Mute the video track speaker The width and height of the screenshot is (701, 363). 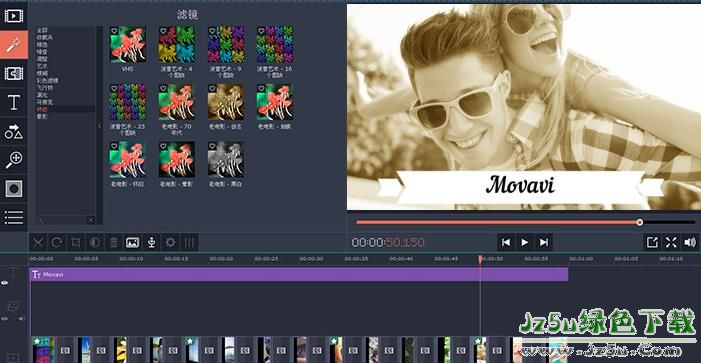click(x=21, y=319)
